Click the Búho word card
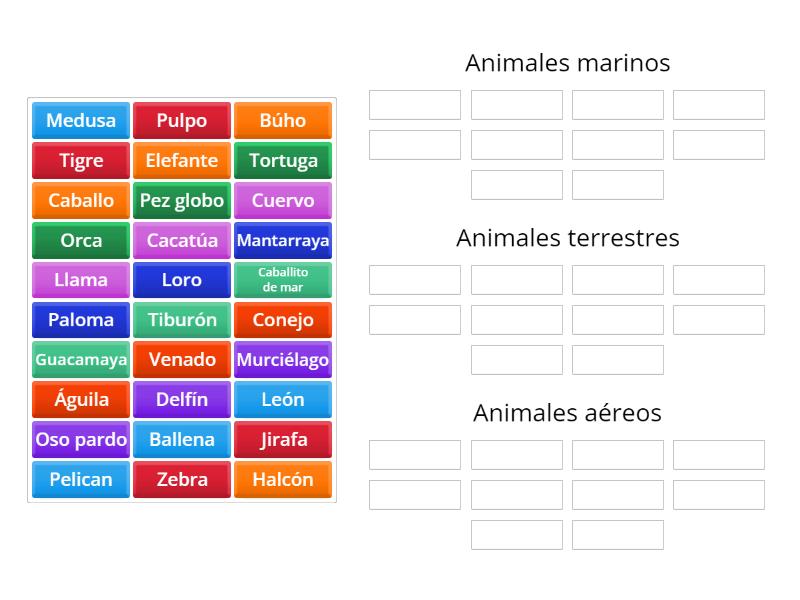 [x=283, y=120]
